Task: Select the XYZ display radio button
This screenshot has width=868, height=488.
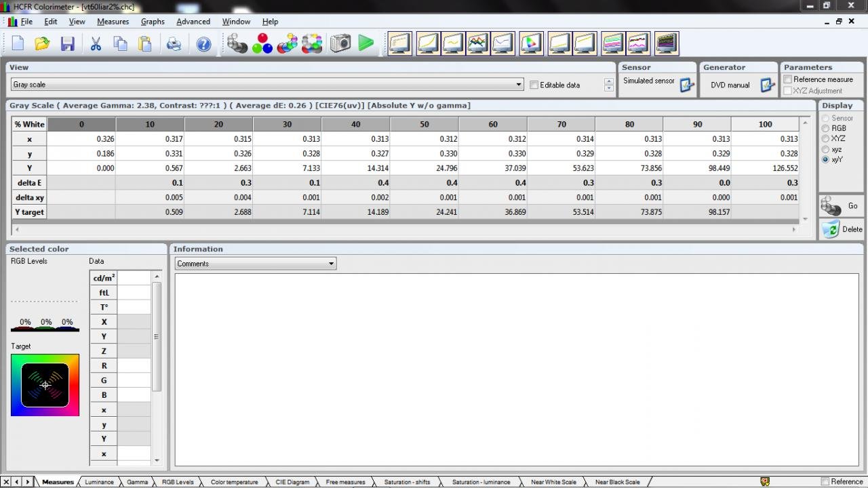Action: click(825, 138)
